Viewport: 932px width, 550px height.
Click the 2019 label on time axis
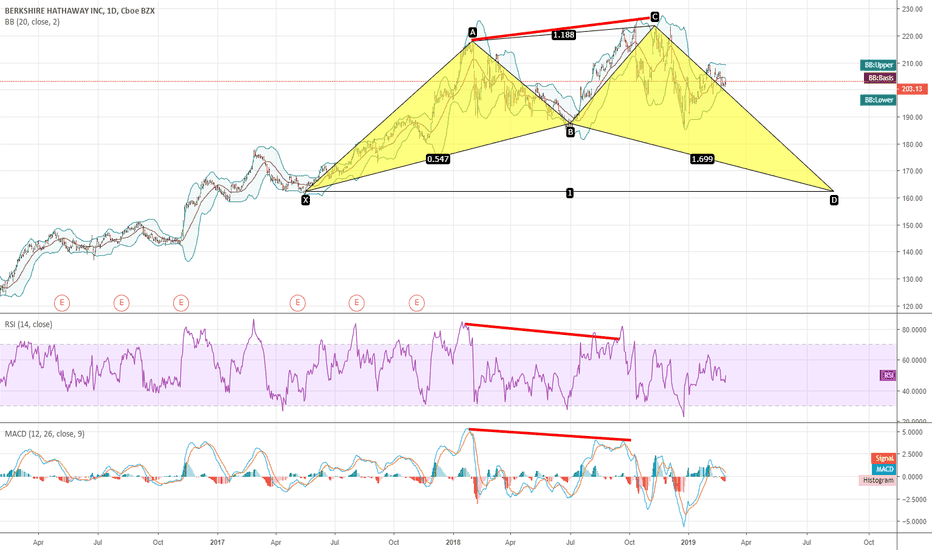(688, 542)
